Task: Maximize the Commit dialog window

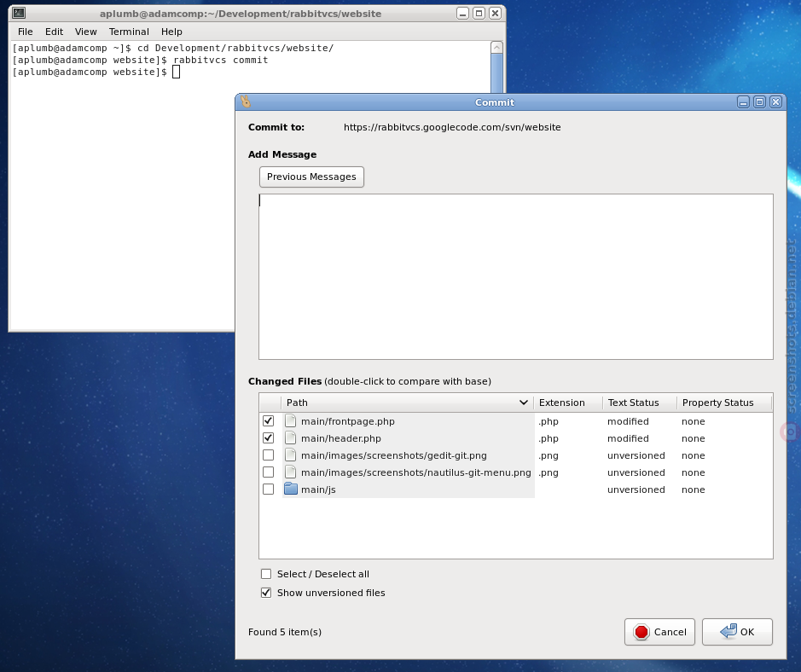Action: pos(759,102)
